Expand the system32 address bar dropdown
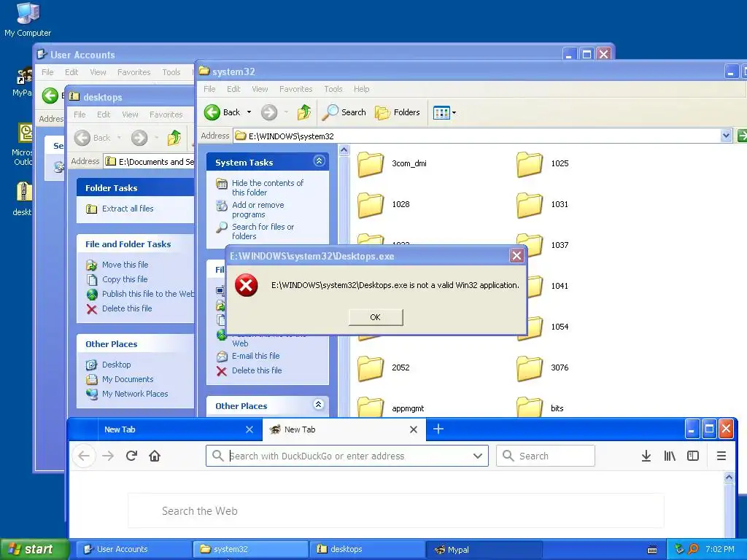 click(x=726, y=136)
